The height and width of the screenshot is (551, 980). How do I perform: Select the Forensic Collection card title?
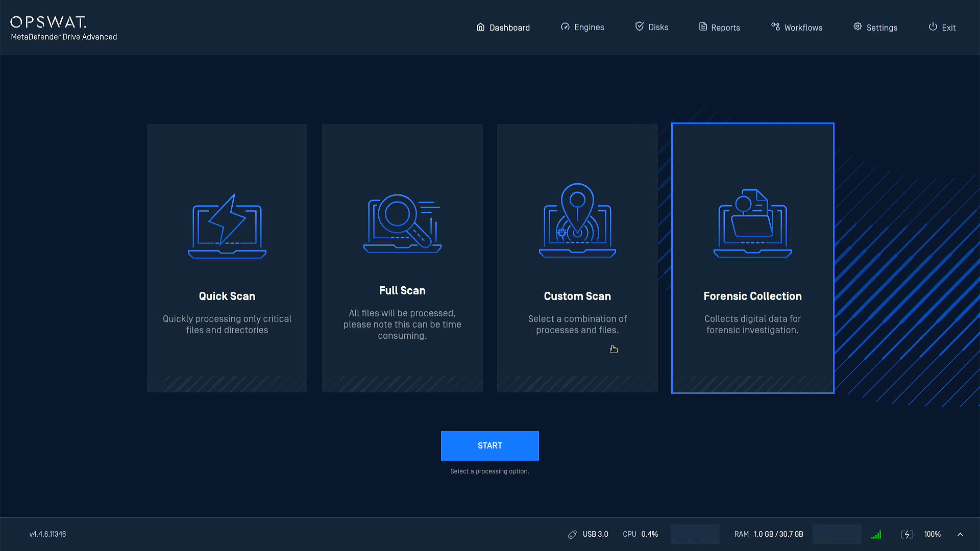click(752, 296)
